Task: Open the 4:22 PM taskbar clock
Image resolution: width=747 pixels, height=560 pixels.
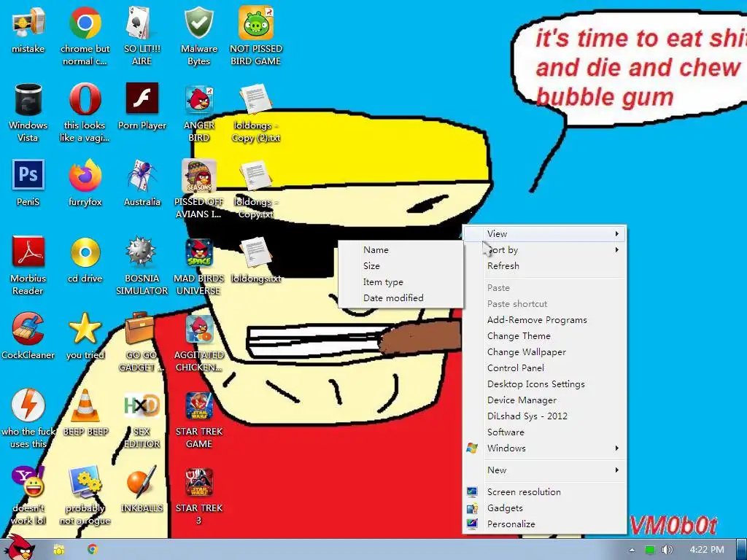Action: point(706,550)
